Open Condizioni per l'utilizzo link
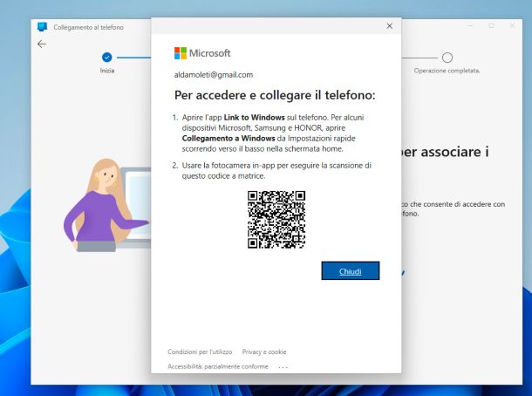Image resolution: width=532 pixels, height=396 pixels. click(200, 352)
